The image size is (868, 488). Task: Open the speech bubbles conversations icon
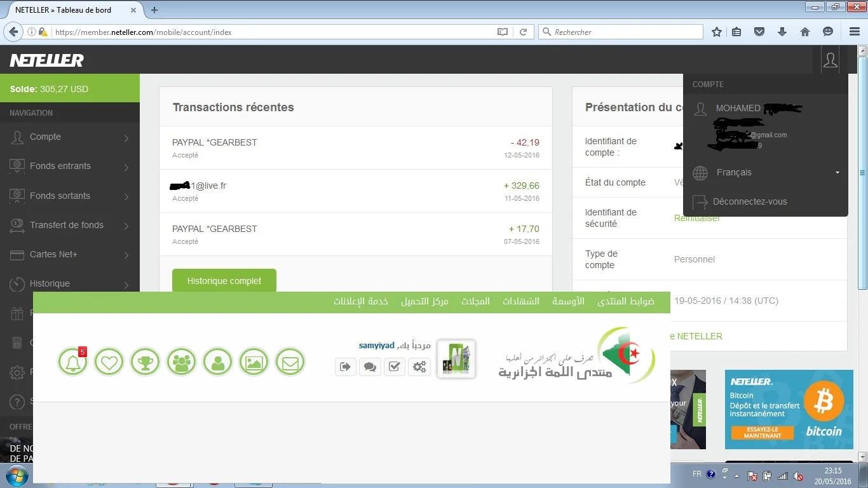(370, 366)
